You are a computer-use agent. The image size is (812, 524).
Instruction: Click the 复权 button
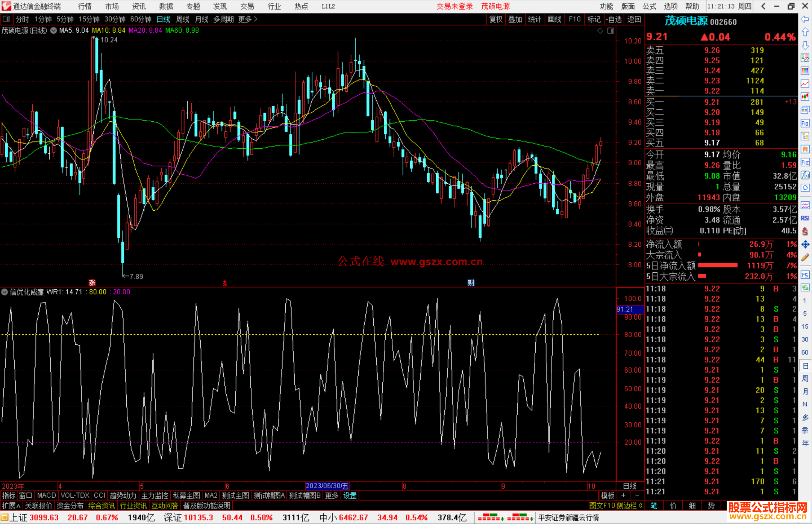pyautogui.click(x=495, y=19)
